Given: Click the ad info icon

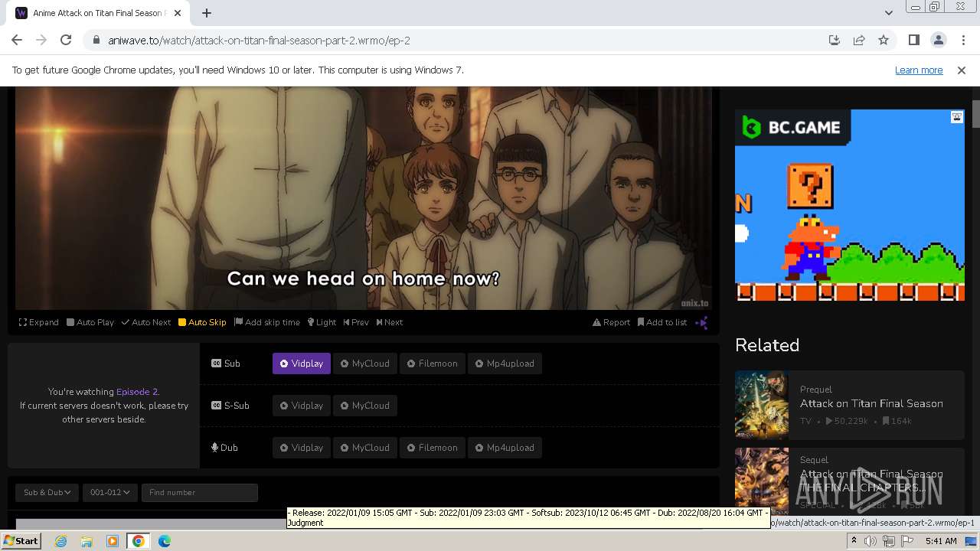Looking at the screenshot, I should click(x=957, y=117).
